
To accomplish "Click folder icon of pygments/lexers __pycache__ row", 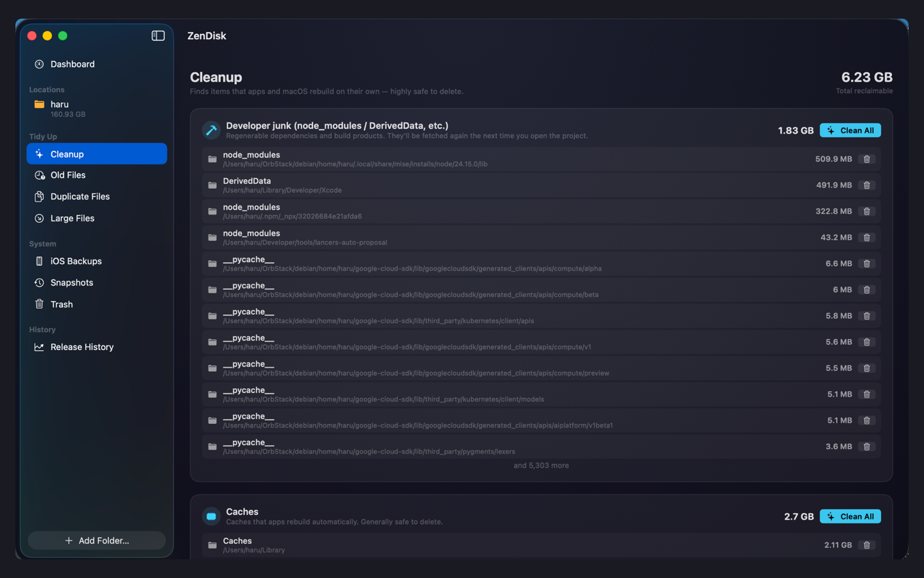I will click(212, 447).
